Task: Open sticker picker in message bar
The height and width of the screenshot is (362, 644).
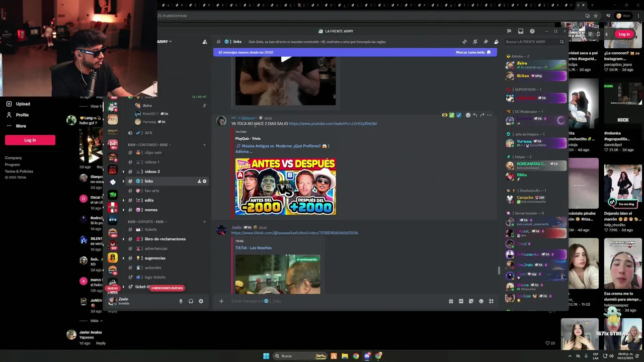Action: pos(471,301)
